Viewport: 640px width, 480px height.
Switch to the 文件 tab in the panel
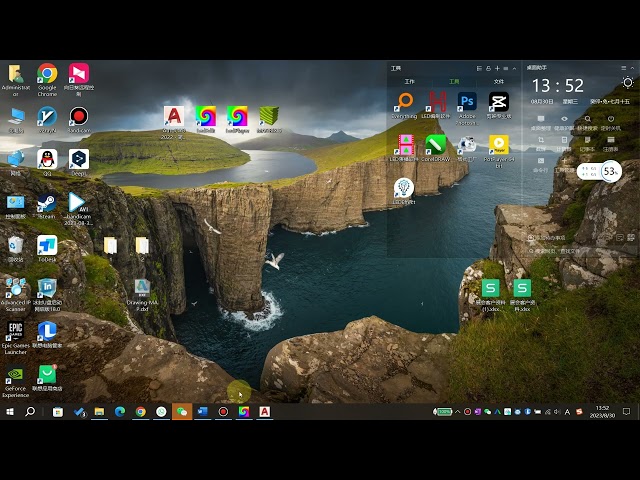point(499,82)
